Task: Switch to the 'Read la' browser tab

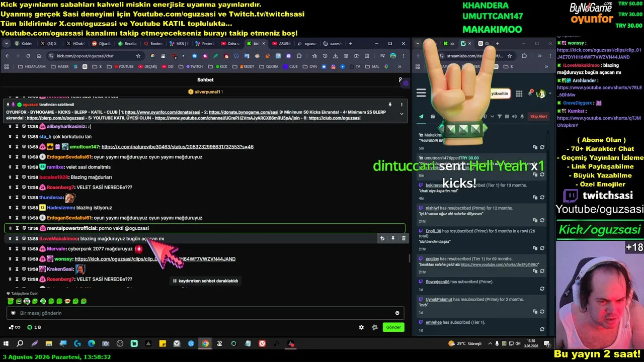Action: [127, 44]
